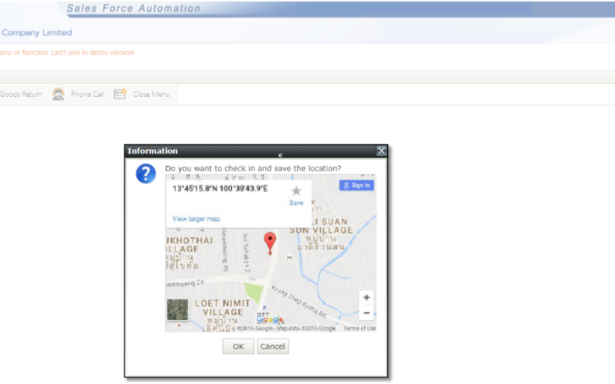
Task: Close the Information dialog with the X
Action: point(381,151)
